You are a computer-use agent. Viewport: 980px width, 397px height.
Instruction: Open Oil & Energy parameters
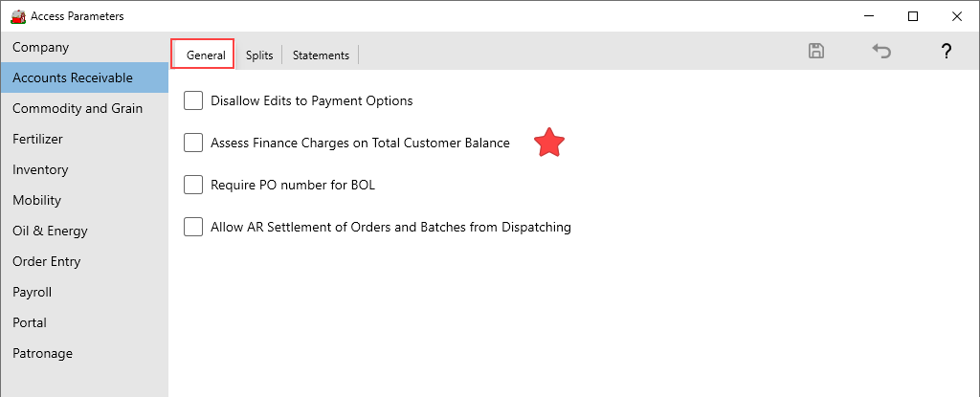pos(50,231)
